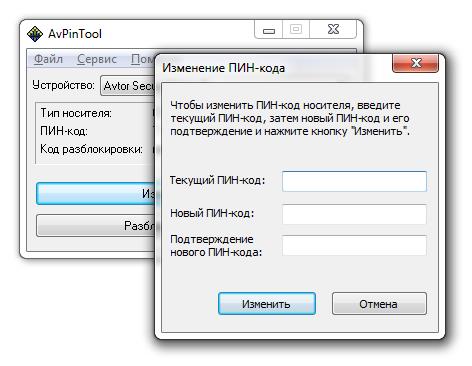This screenshot has height=366, width=472.
Task: Click the ПИН-код label in AvPinTool window
Action: pyautogui.click(x=64, y=131)
